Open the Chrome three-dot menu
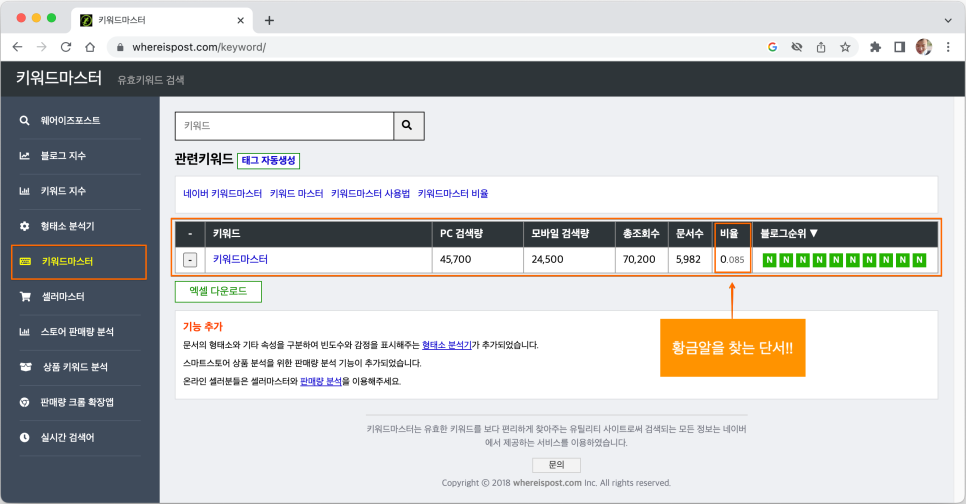The width and height of the screenshot is (966, 504). tap(948, 47)
